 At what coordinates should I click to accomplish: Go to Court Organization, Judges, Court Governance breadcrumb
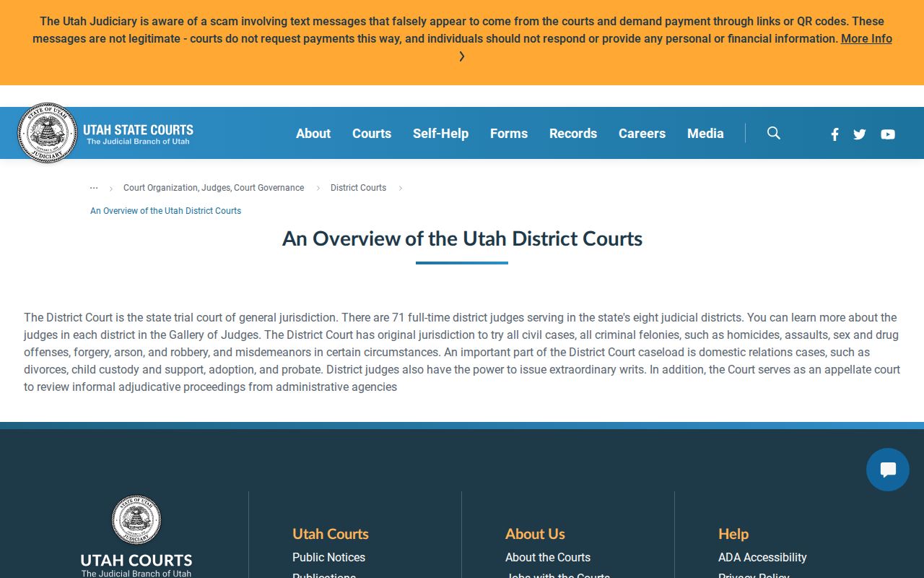(x=214, y=188)
